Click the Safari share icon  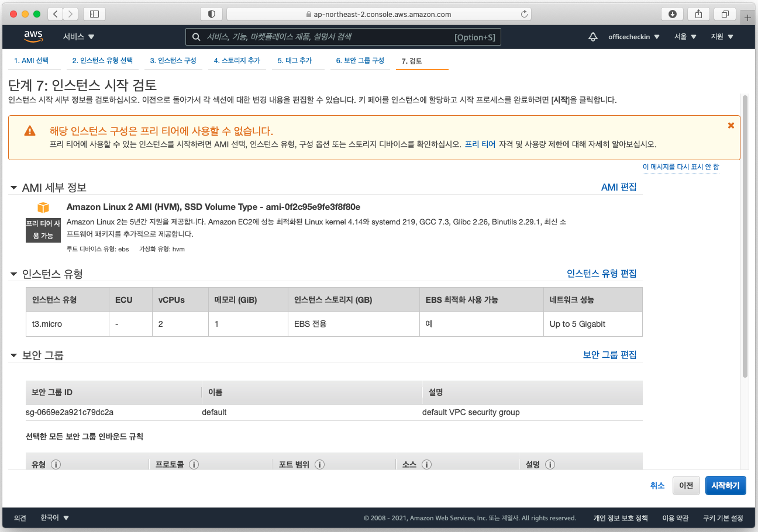pyautogui.click(x=699, y=14)
